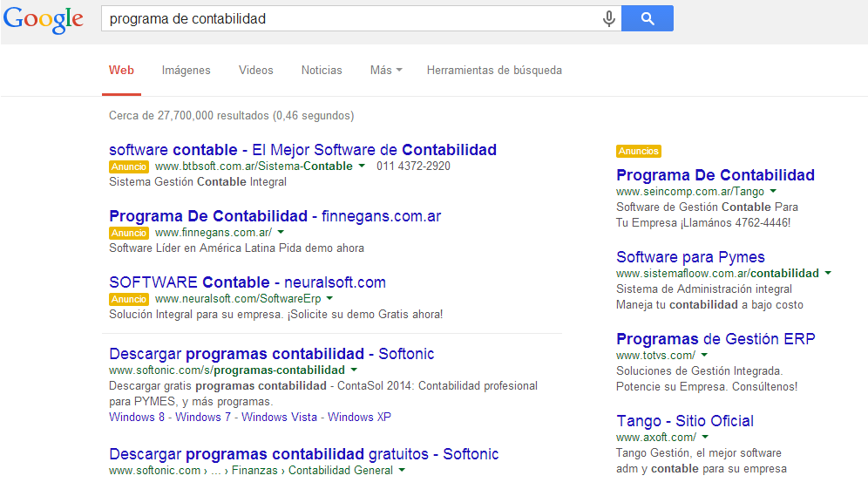Click 'Anuncio' badge beside www.finnegans.com.ar
The height and width of the screenshot is (496, 868).
tap(129, 233)
